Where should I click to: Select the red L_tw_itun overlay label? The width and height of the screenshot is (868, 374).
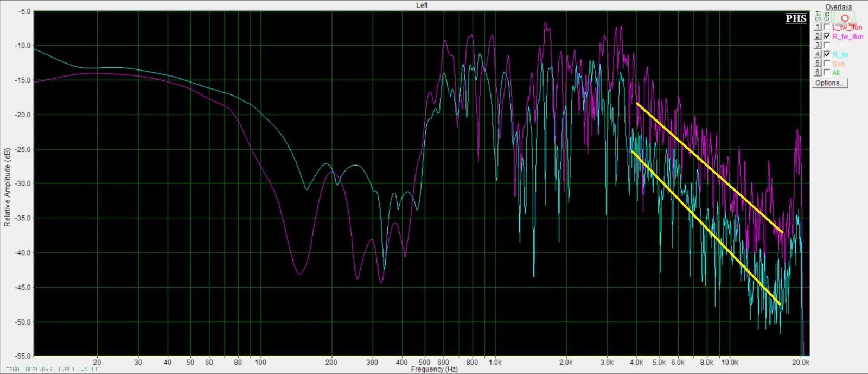click(847, 27)
